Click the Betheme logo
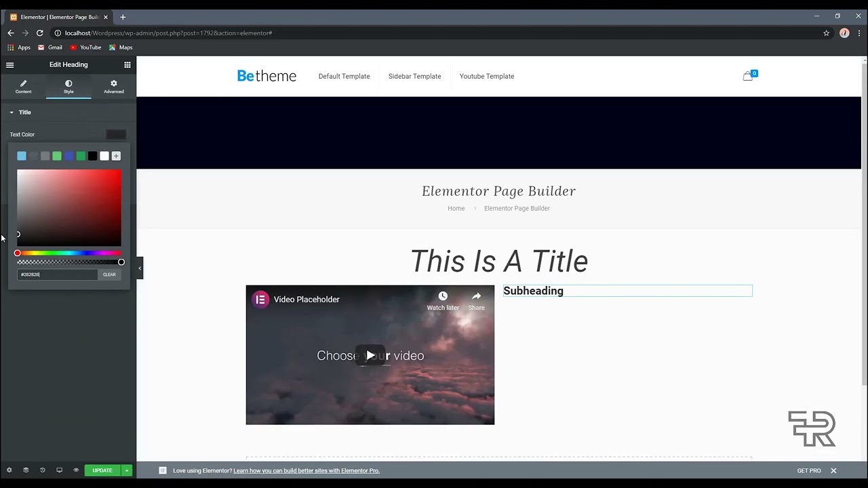 pyautogui.click(x=267, y=76)
